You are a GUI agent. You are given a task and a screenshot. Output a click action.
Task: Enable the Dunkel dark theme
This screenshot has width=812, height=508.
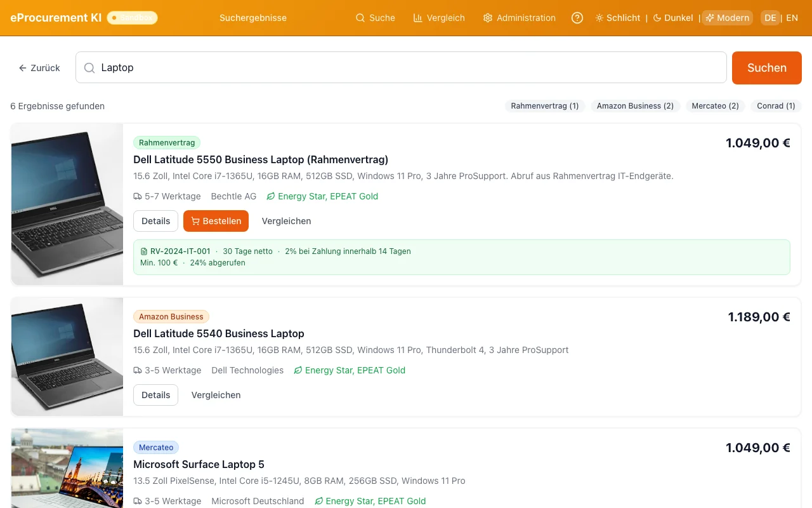coord(673,18)
